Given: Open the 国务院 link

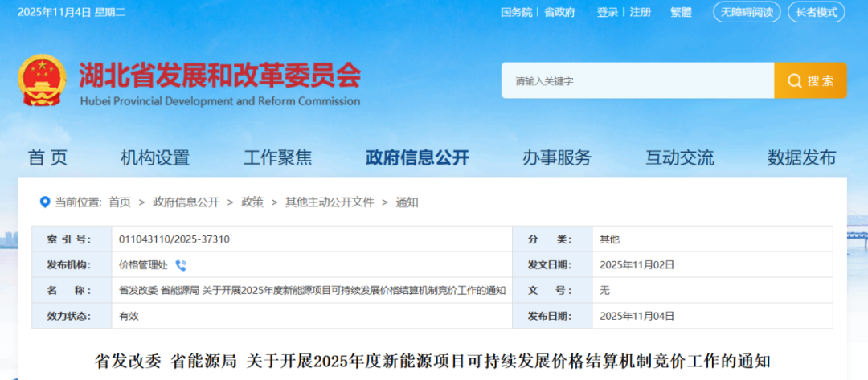Looking at the screenshot, I should (x=516, y=12).
